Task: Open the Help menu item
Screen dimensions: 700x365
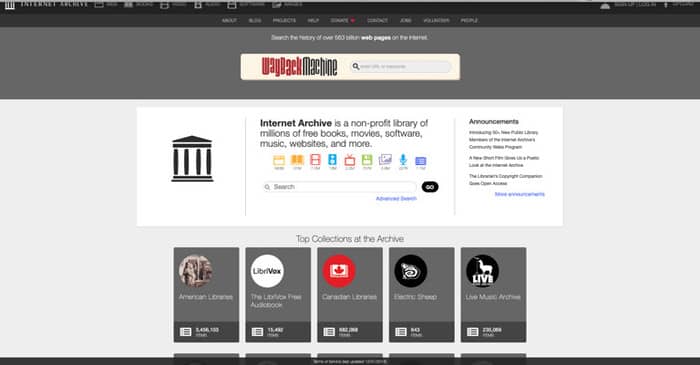Action: point(313,21)
